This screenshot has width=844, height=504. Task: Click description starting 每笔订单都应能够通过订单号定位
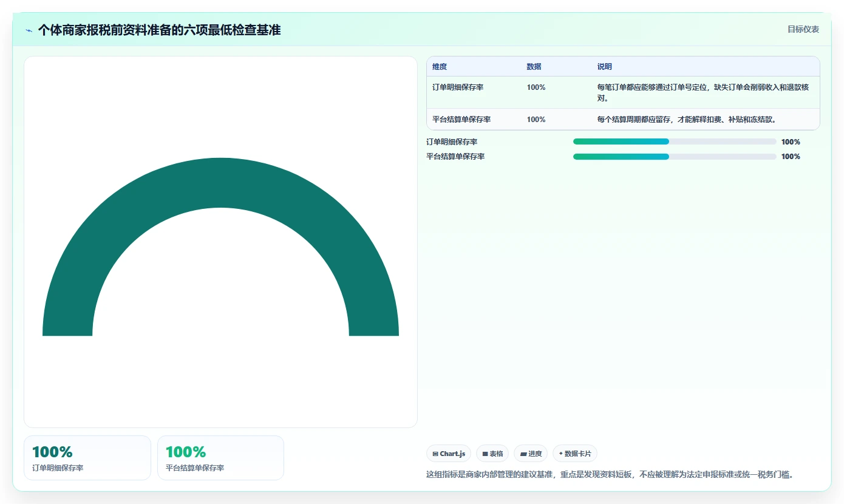(x=703, y=92)
